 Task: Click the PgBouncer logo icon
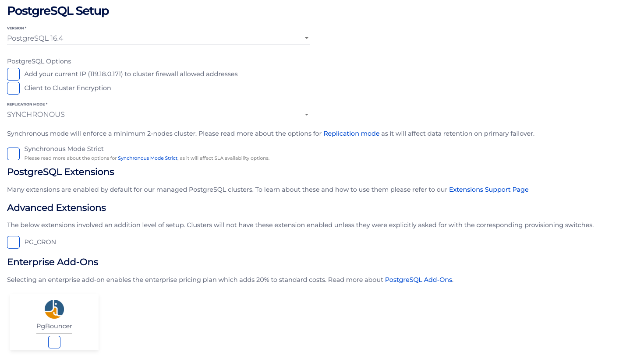click(54, 309)
